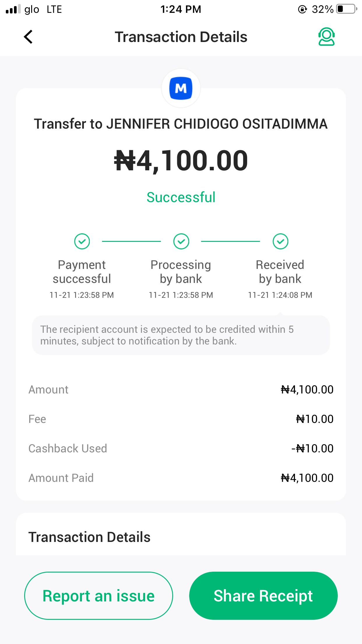Tap the Transaction Details section heading
This screenshot has width=362, height=644.
(89, 537)
